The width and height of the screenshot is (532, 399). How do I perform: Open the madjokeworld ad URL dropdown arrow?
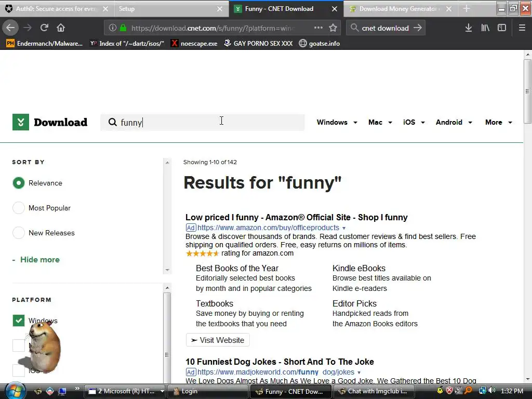tap(359, 373)
